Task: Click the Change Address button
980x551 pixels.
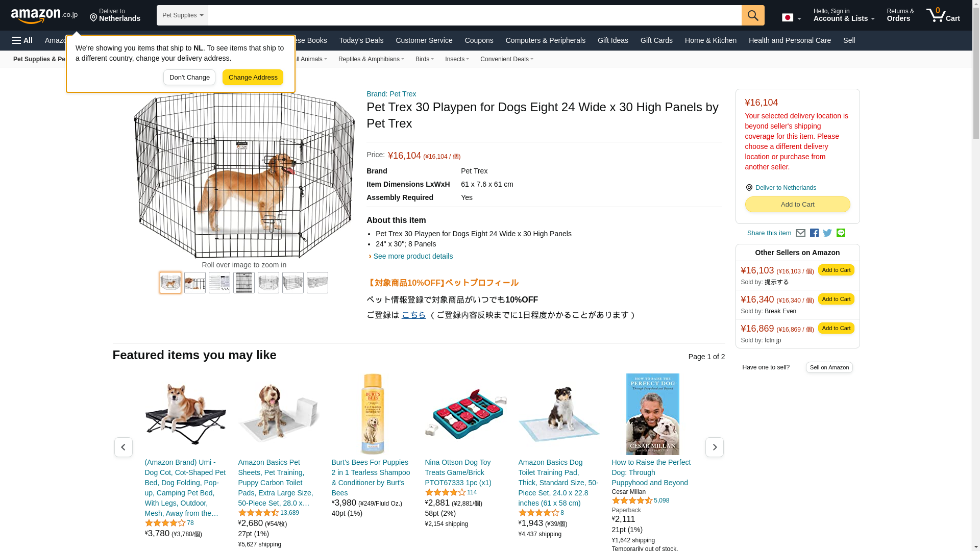Action: (x=253, y=78)
